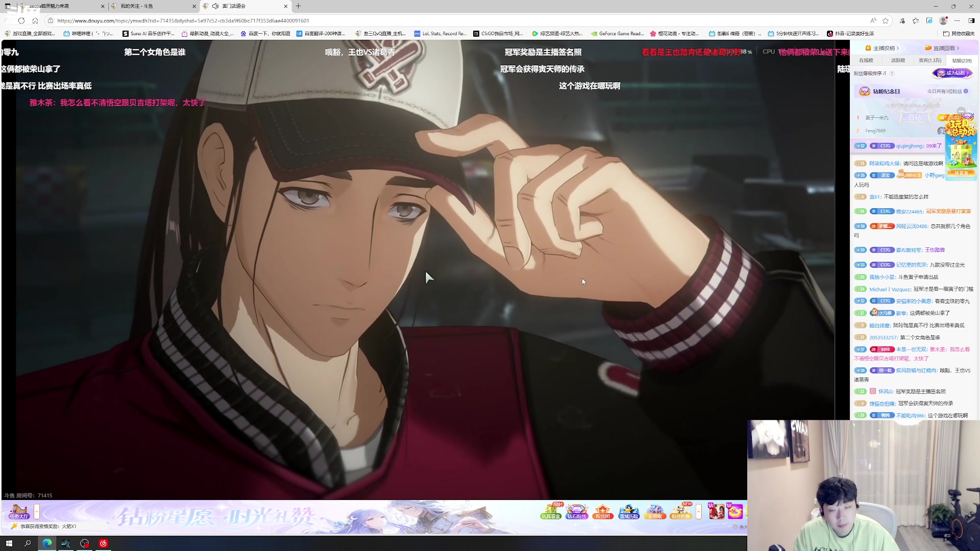The width and height of the screenshot is (980, 551).
Task: Click the site lock info icon
Action: click(x=50, y=20)
